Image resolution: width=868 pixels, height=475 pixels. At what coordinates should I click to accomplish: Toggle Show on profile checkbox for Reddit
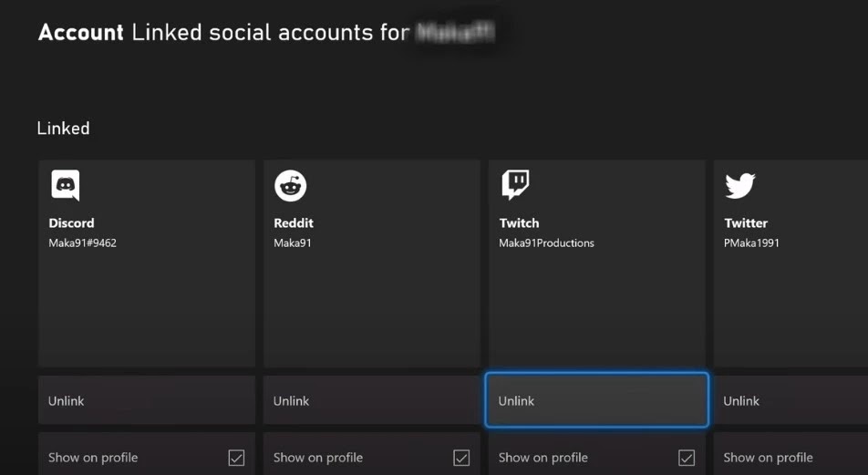461,458
